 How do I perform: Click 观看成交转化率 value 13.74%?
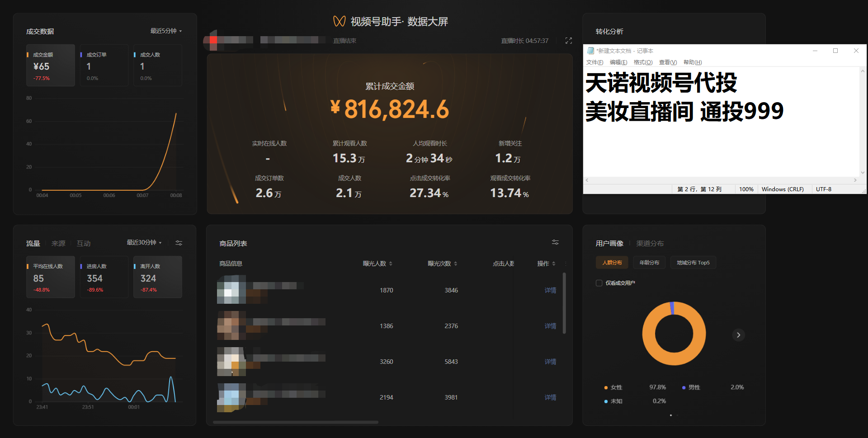click(x=509, y=193)
